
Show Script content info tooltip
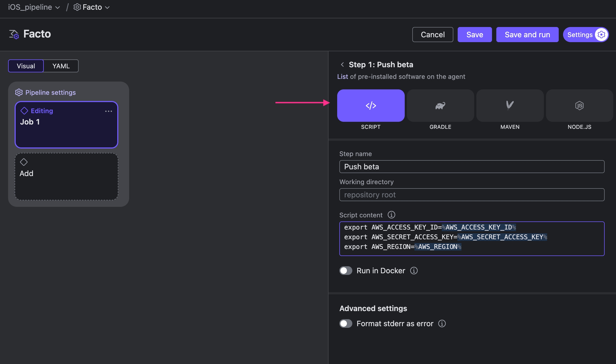pos(391,215)
